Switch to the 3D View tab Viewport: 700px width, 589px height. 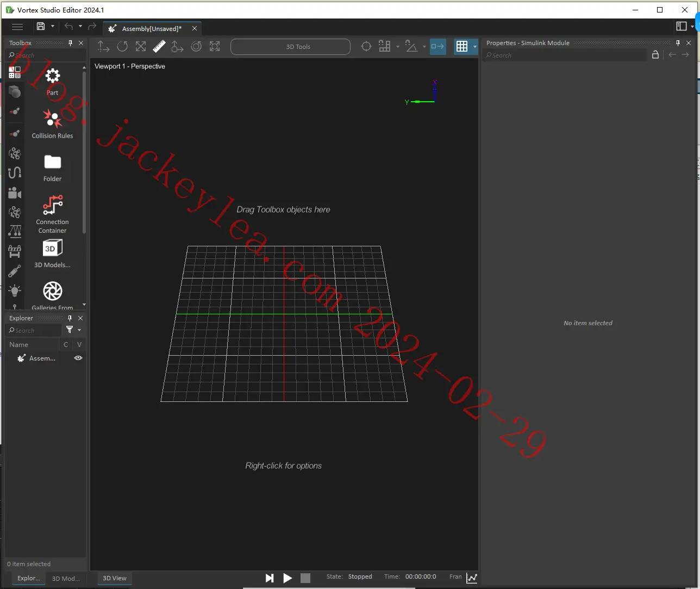115,578
